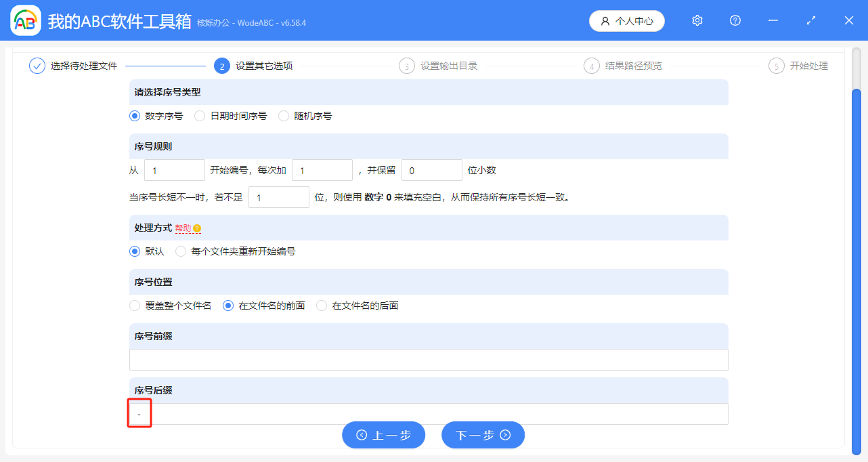This screenshot has height=462, width=868.
Task: Click the 上一步 button
Action: (383, 435)
